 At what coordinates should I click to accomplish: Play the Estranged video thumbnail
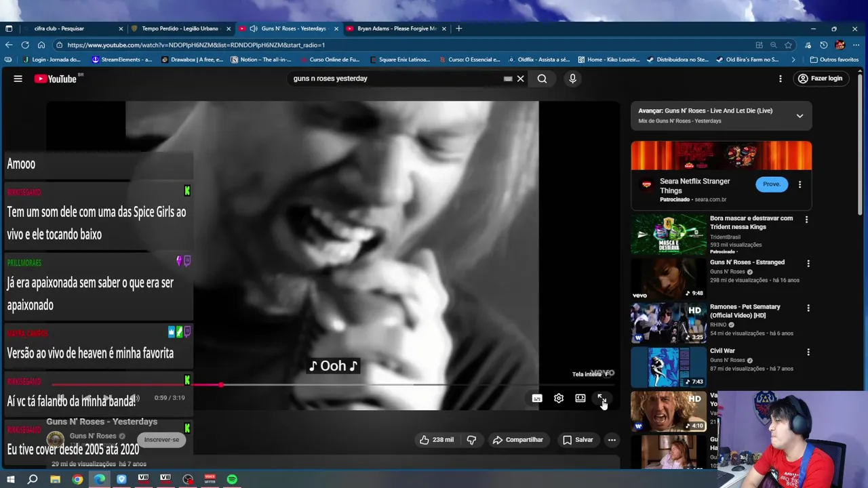(x=669, y=279)
